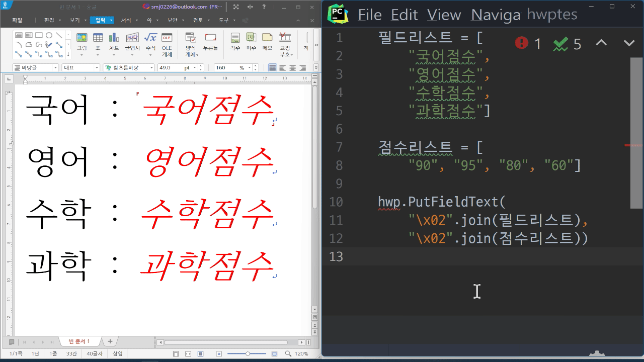Image resolution: width=644 pixels, height=362 pixels.
Task: Expand the shapes gallery list arrow
Action: pyautogui.click(x=68, y=54)
